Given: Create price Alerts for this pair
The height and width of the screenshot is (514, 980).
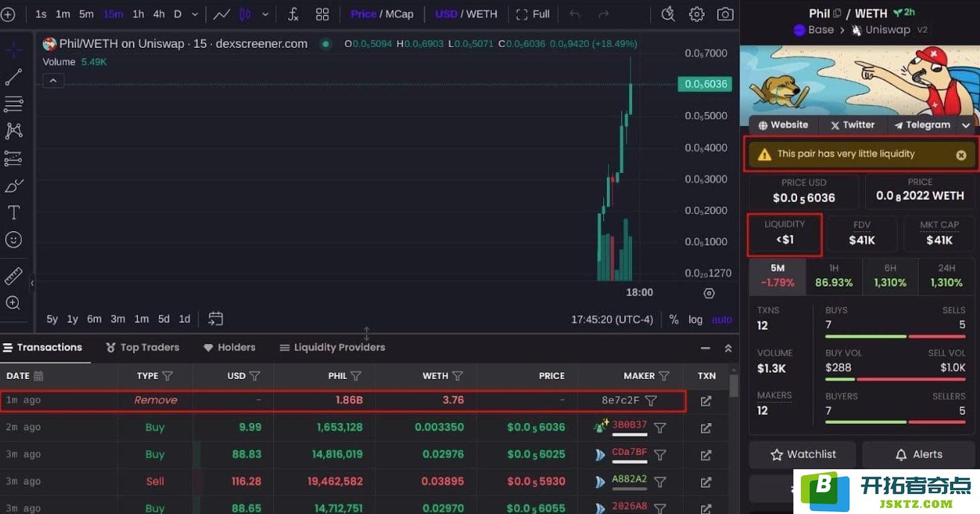Looking at the screenshot, I should [919, 454].
